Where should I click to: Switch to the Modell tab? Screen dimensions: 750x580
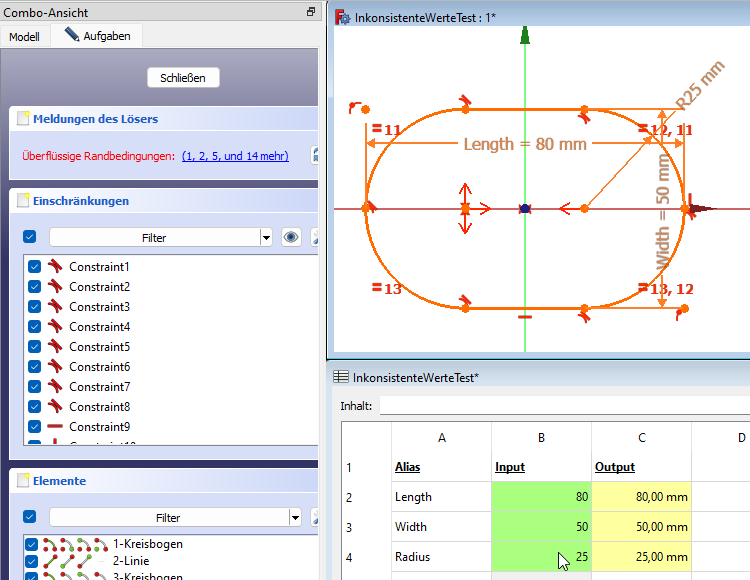24,36
